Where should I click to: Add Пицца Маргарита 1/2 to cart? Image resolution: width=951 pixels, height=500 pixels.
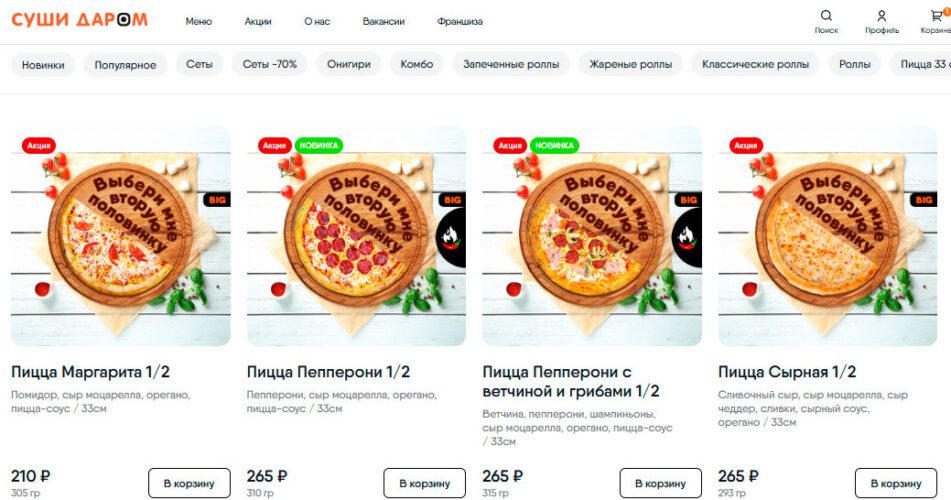click(189, 483)
